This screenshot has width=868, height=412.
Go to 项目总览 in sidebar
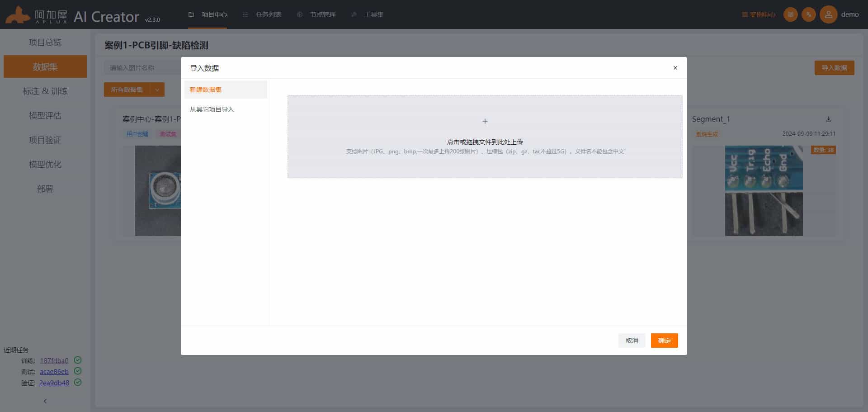tap(45, 43)
